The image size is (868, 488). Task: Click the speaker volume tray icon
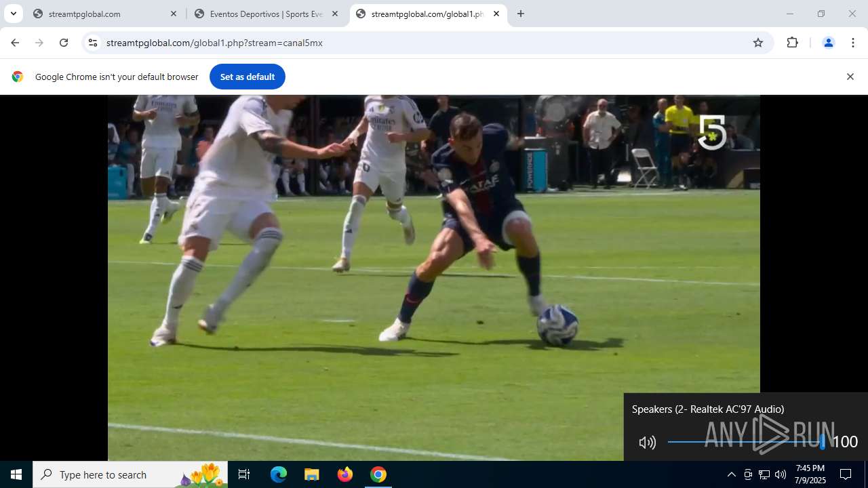(x=781, y=474)
